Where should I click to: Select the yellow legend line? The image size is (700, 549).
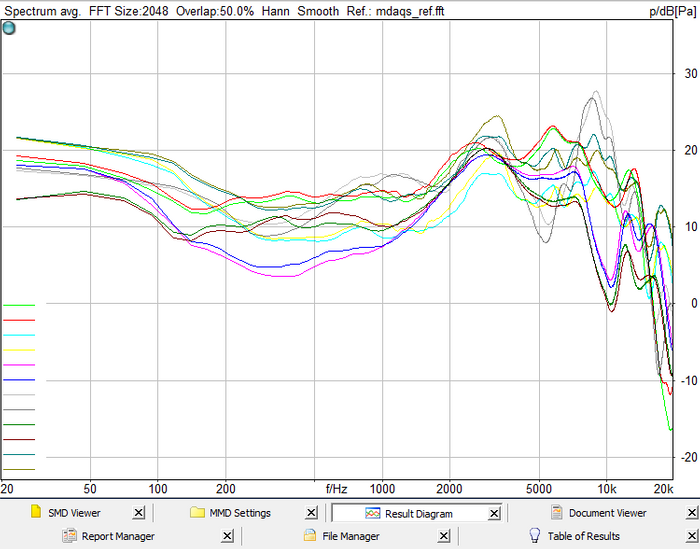click(19, 350)
